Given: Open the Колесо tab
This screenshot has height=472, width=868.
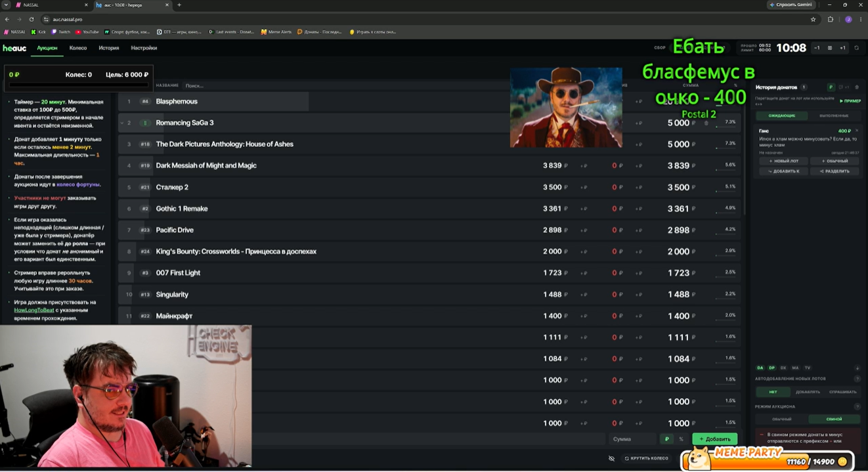Looking at the screenshot, I should tap(78, 48).
